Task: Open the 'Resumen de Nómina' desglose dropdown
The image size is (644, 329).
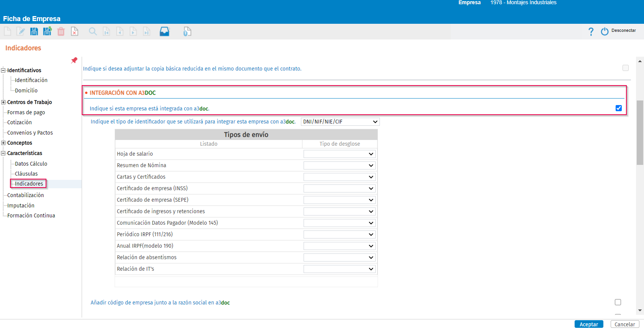Action: 339,165
